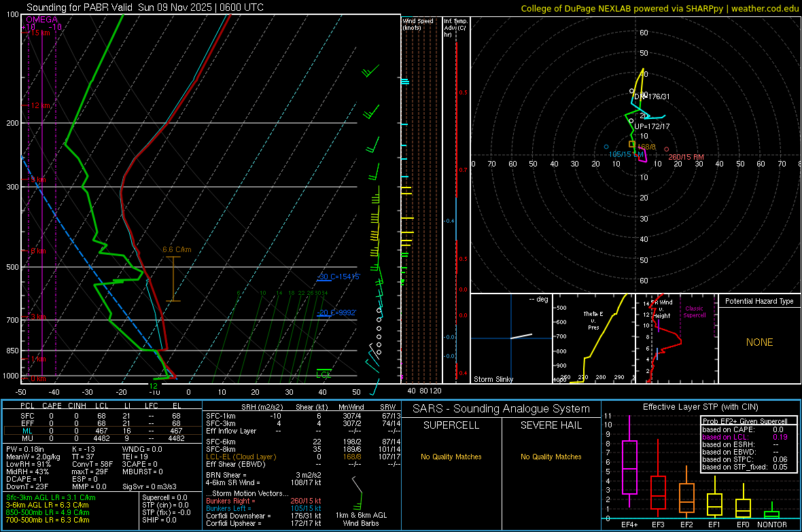Click the Classic Supercell label
The width and height of the screenshot is (802, 532).
[694, 312]
